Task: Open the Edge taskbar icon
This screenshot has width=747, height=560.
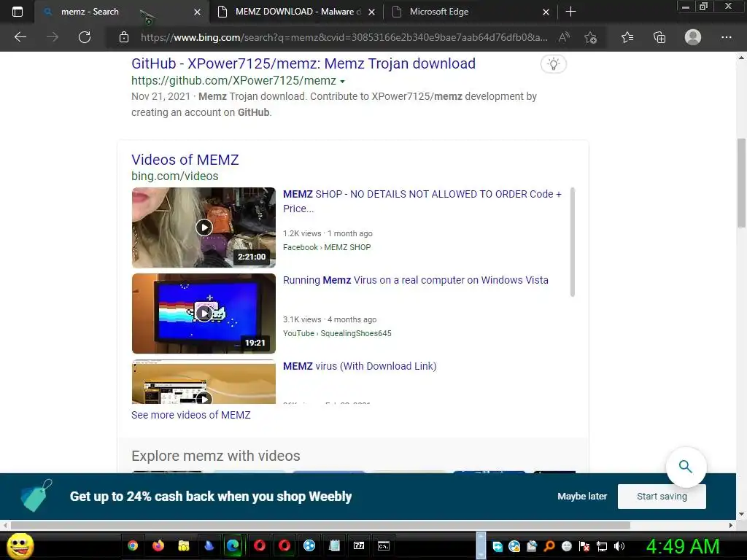Action: point(233,545)
